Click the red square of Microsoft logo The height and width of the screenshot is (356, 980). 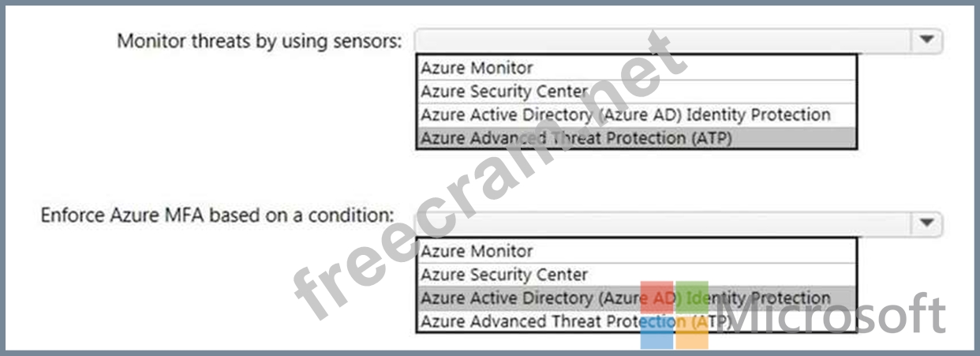[656, 297]
